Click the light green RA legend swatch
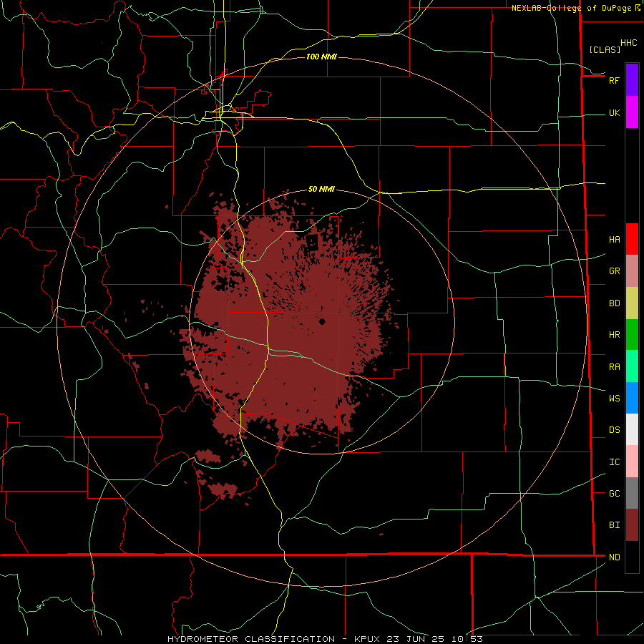This screenshot has height=644, width=644. click(632, 366)
